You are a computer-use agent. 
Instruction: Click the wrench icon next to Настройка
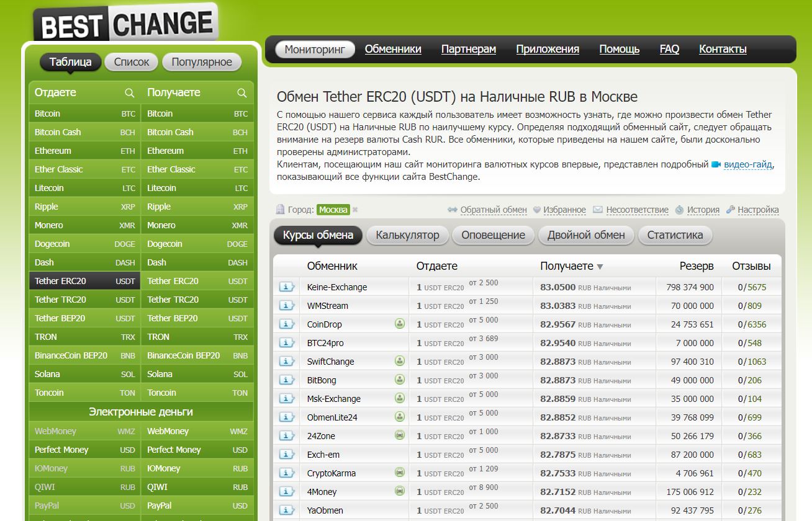point(731,210)
